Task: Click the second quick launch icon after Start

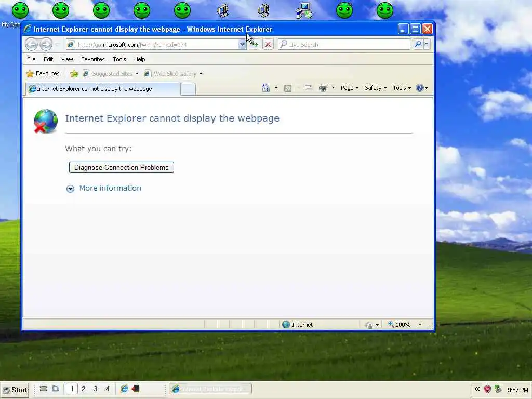Action: point(55,389)
